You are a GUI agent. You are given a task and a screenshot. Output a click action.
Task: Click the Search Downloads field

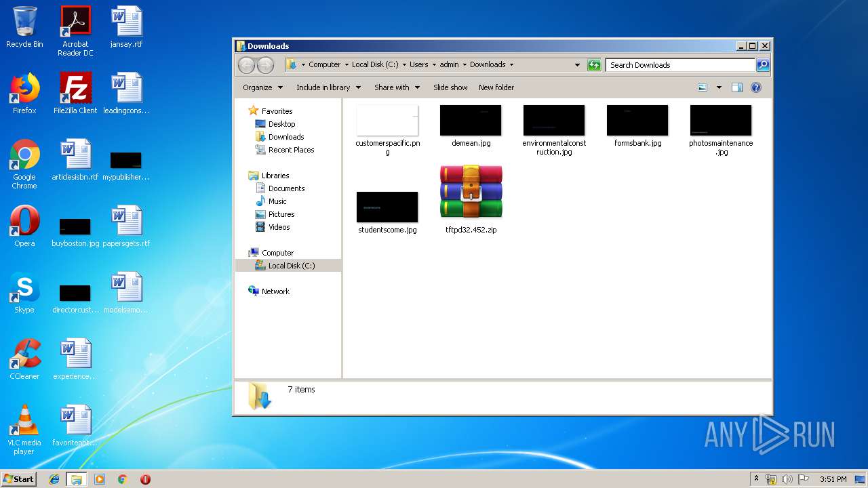point(680,65)
